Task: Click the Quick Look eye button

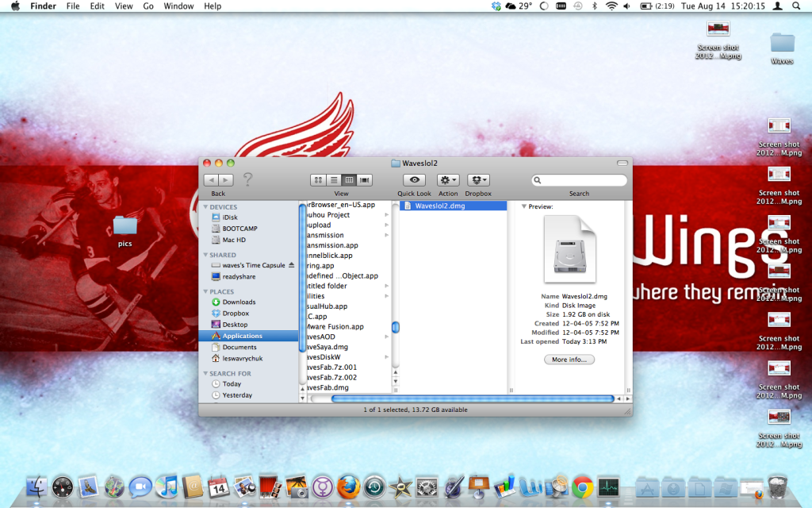Action: (414, 180)
